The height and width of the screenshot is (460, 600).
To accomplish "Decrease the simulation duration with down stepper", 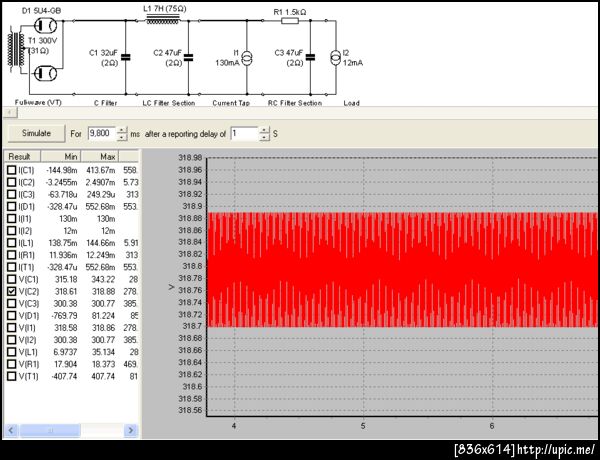I will [122, 137].
